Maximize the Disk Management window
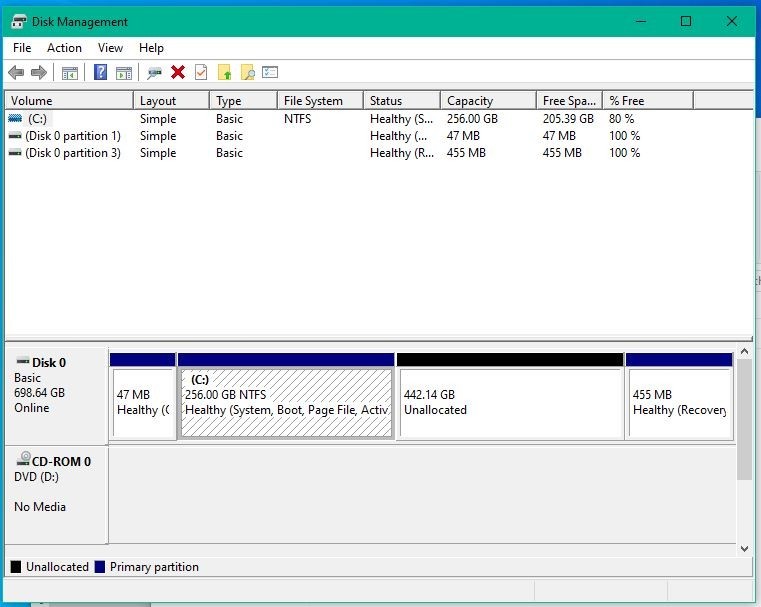 tap(686, 21)
